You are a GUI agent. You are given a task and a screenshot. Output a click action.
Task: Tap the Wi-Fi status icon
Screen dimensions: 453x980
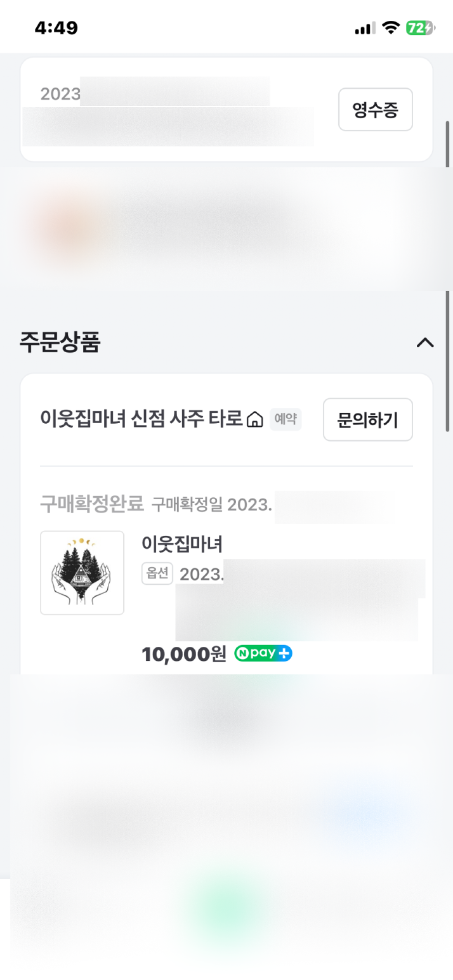point(390,28)
